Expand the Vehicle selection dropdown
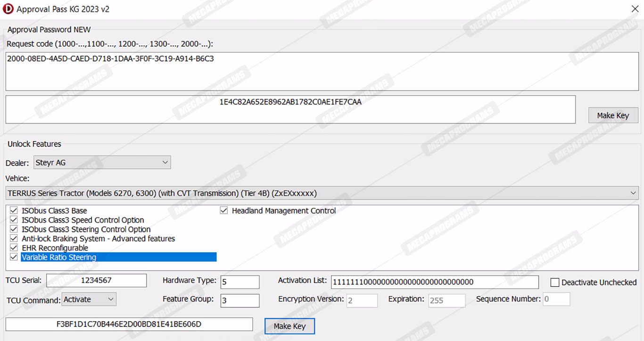This screenshot has width=644, height=341. click(x=322, y=193)
